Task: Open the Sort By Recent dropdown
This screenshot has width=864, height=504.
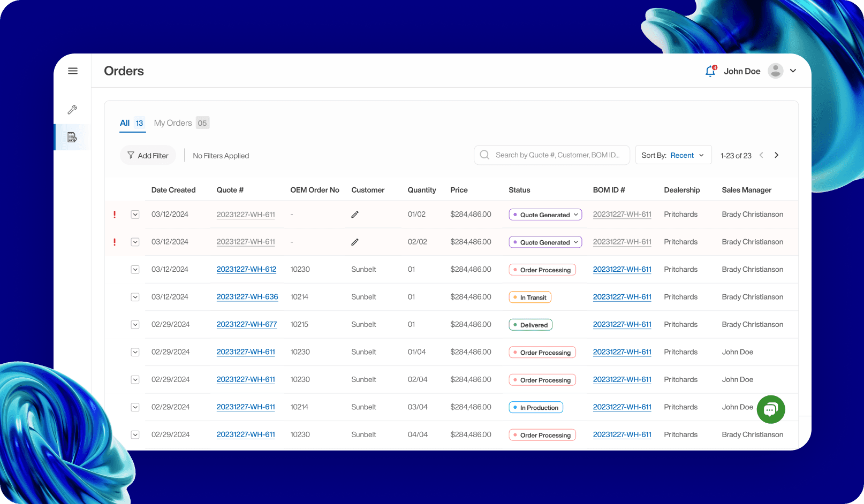Action: [x=673, y=155]
